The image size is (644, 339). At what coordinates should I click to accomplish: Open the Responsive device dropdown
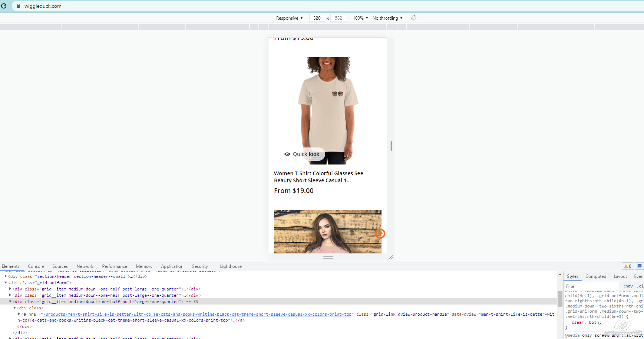[289, 18]
